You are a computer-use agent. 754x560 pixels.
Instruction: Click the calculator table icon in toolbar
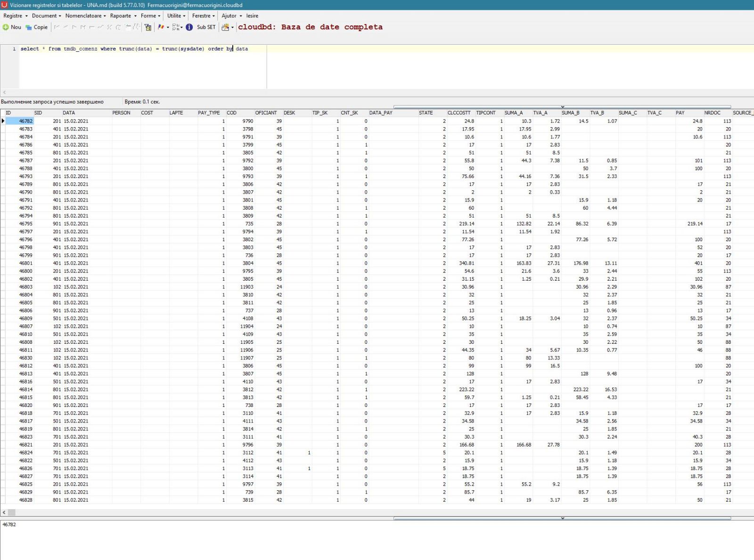coord(148,27)
